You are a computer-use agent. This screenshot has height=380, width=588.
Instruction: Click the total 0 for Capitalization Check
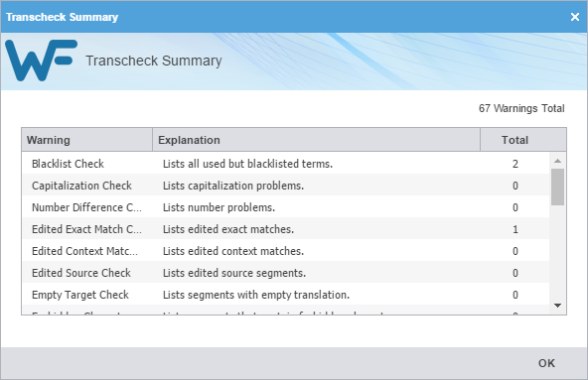pyautogui.click(x=515, y=186)
